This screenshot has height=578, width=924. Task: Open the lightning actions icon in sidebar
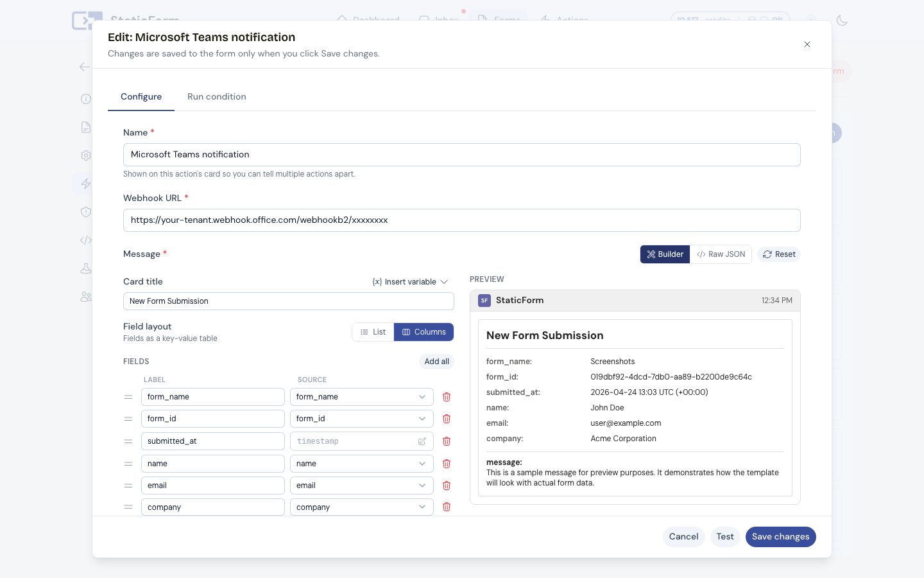click(86, 184)
